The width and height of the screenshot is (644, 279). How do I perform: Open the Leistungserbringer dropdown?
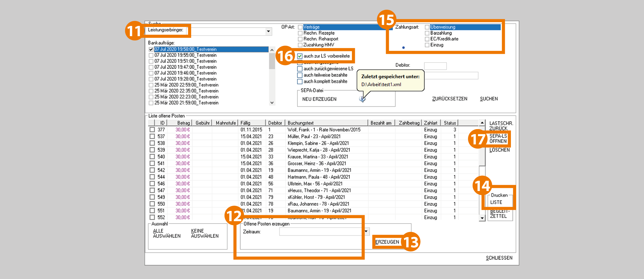[268, 31]
